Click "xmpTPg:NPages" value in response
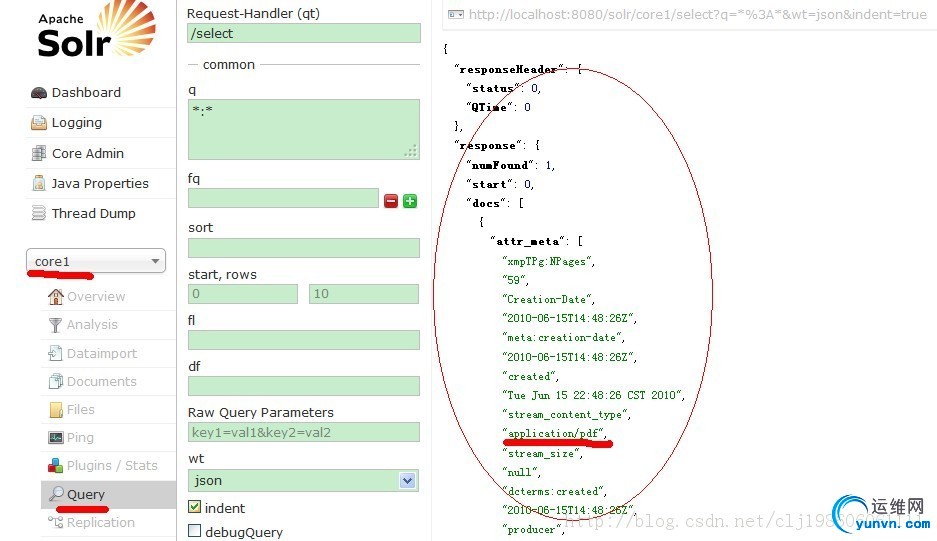This screenshot has height=541, width=937. tap(547, 261)
